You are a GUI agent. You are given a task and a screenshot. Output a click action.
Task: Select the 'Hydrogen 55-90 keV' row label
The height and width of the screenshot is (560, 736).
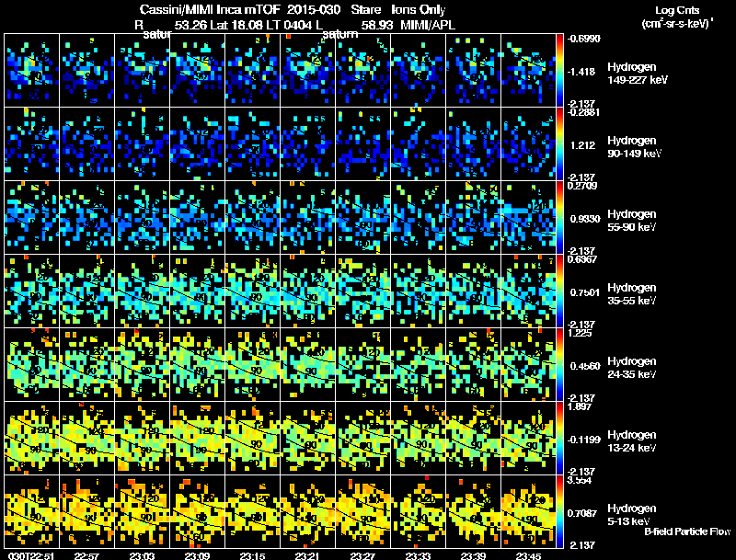point(632,221)
